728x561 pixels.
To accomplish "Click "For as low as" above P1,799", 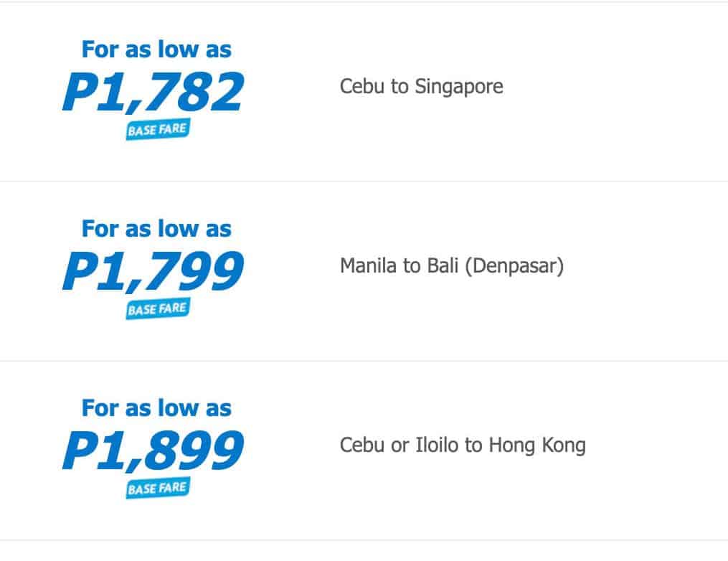I will click(x=156, y=229).
